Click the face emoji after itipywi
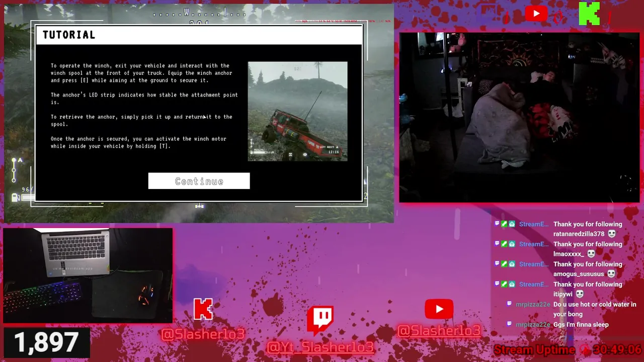This screenshot has height=362, width=644. click(580, 294)
